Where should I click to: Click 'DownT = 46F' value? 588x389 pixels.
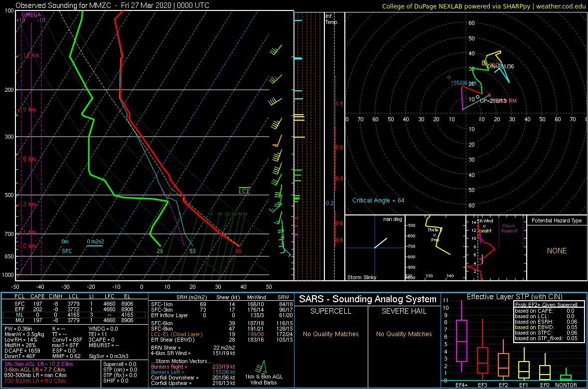click(x=20, y=356)
